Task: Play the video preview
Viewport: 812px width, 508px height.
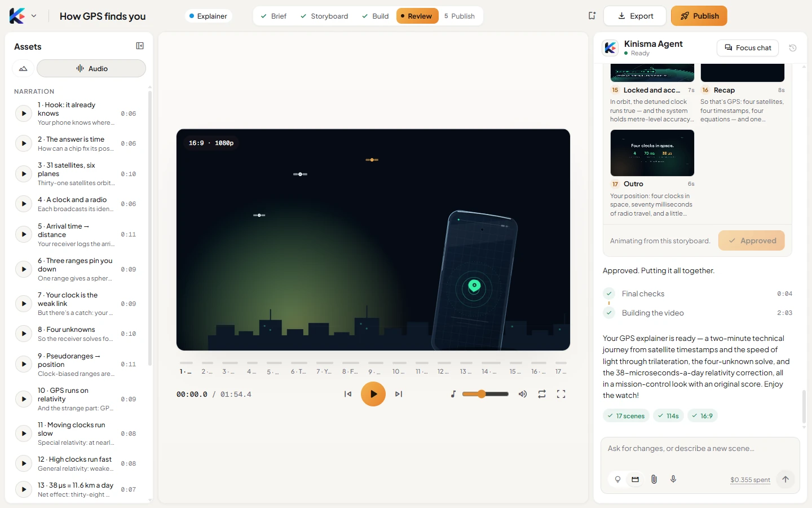Action: click(x=373, y=394)
